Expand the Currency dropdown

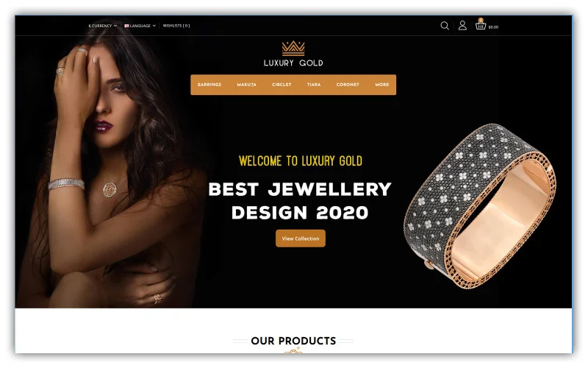pyautogui.click(x=103, y=26)
